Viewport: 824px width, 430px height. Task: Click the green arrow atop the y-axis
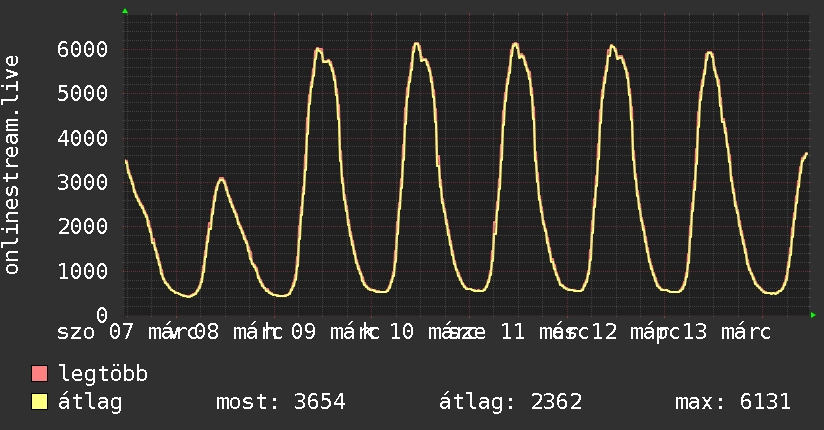pyautogui.click(x=125, y=11)
